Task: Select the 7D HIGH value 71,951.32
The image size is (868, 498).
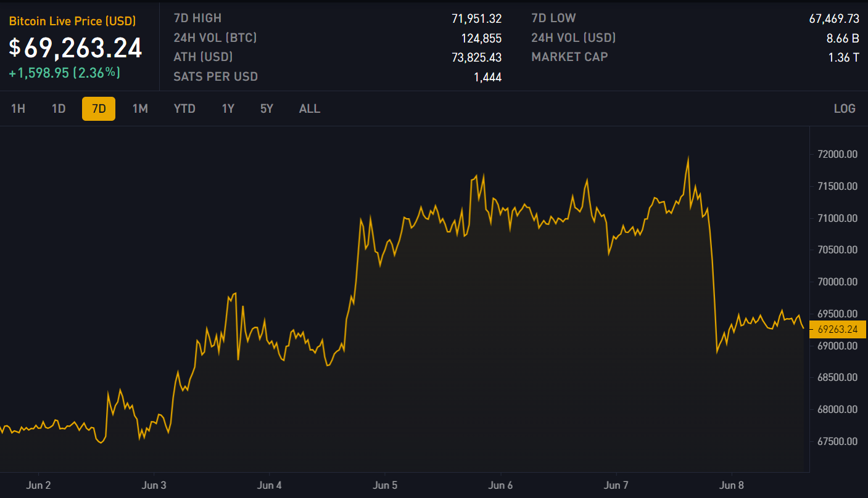Action: [x=476, y=18]
